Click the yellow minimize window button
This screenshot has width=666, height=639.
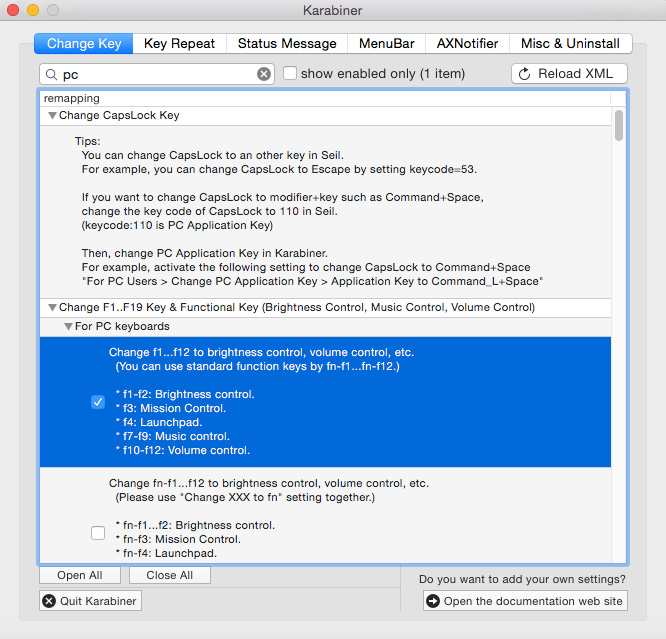(x=33, y=10)
